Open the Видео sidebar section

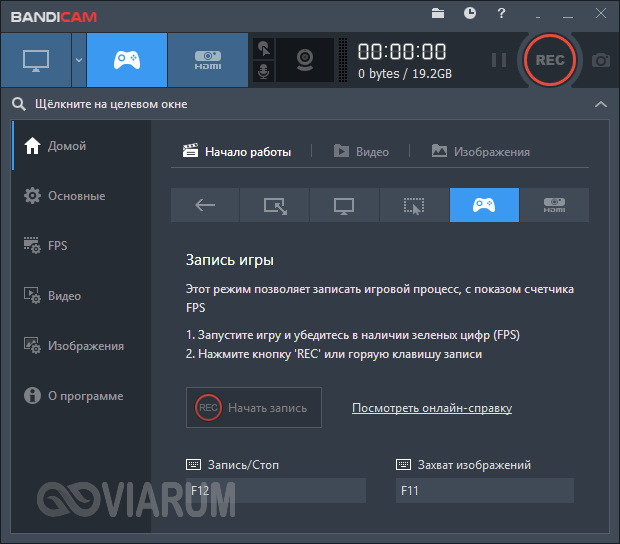(81, 295)
